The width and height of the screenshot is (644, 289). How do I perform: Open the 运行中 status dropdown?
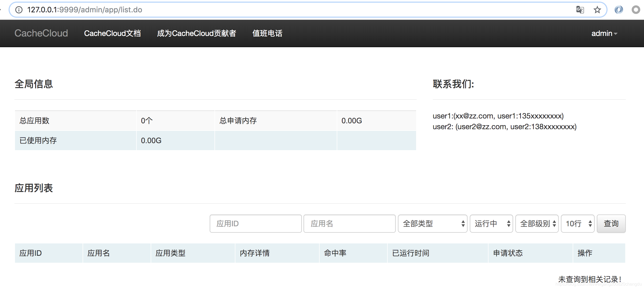[491, 224]
